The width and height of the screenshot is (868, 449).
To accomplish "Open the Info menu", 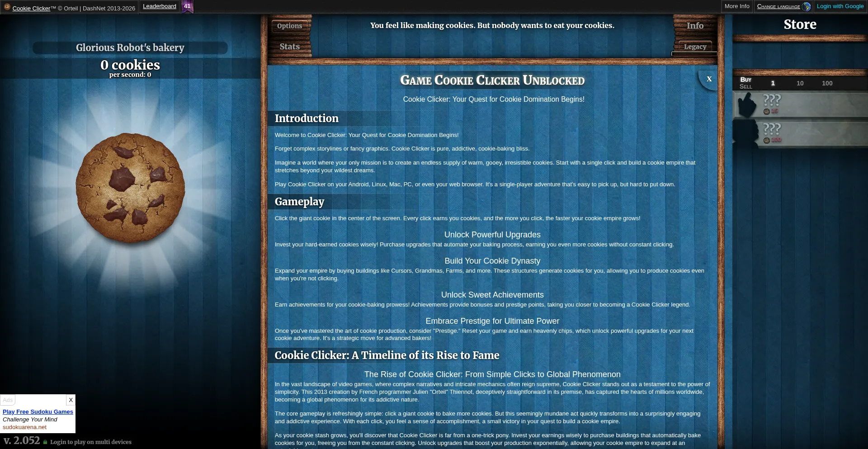I will [695, 26].
